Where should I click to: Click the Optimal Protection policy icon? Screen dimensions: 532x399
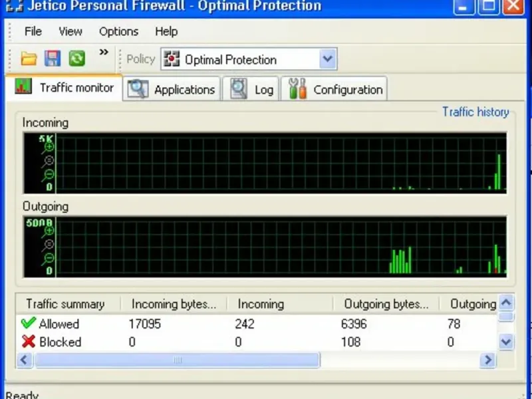click(x=172, y=59)
